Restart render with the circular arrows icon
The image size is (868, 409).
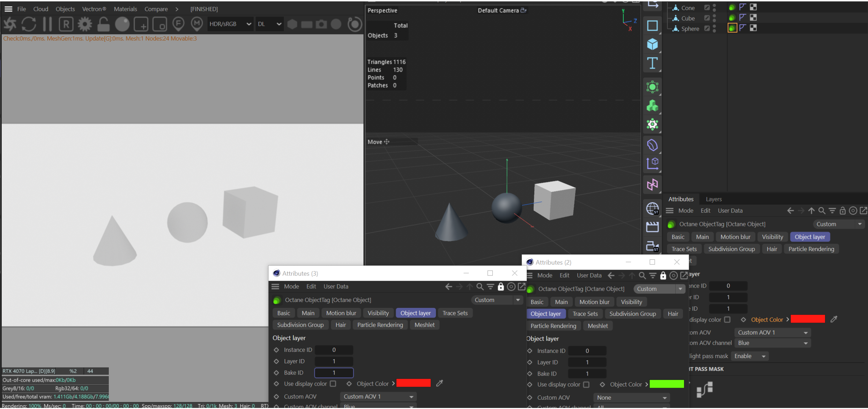(29, 24)
